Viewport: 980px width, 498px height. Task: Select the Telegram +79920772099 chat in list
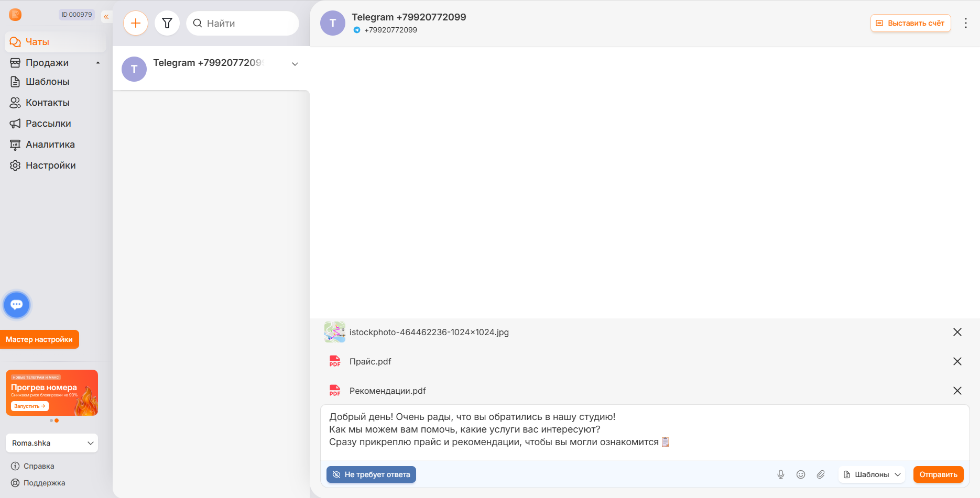[211, 68]
